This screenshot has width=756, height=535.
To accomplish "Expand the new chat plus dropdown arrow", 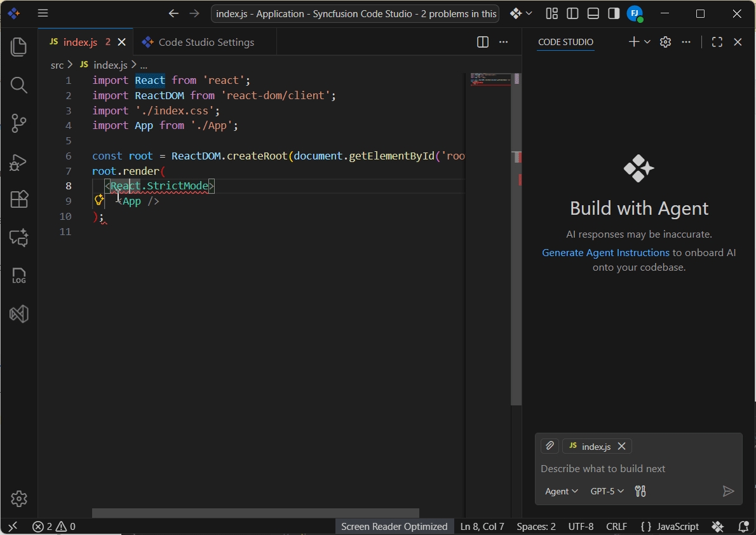I will 647,42.
